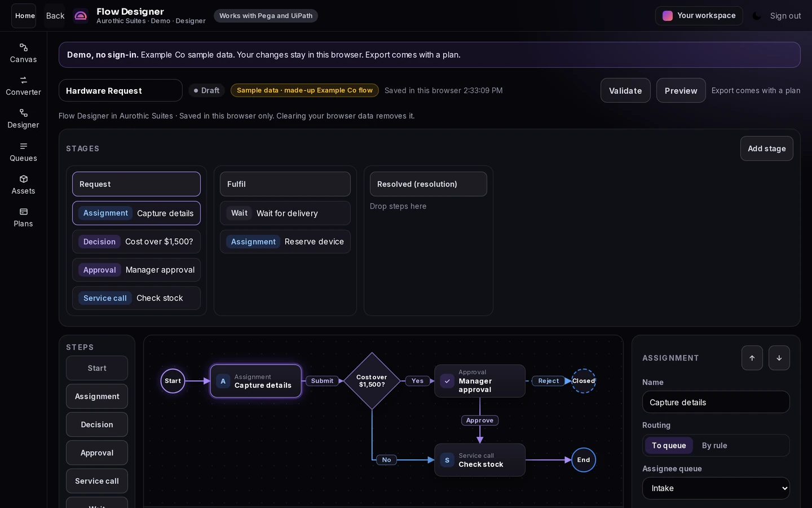Screen dimensions: 812x508
Task: Open the Designer sidebar icon
Action: [23, 113]
